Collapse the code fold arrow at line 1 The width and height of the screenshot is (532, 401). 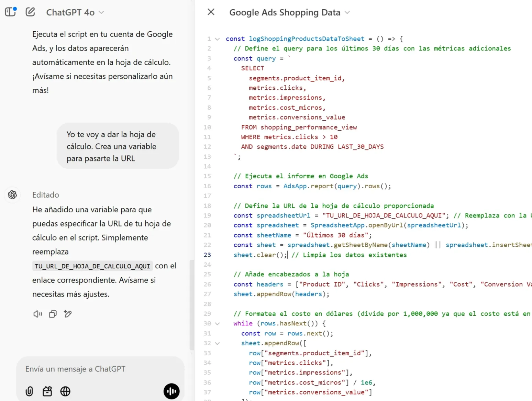[x=217, y=39]
